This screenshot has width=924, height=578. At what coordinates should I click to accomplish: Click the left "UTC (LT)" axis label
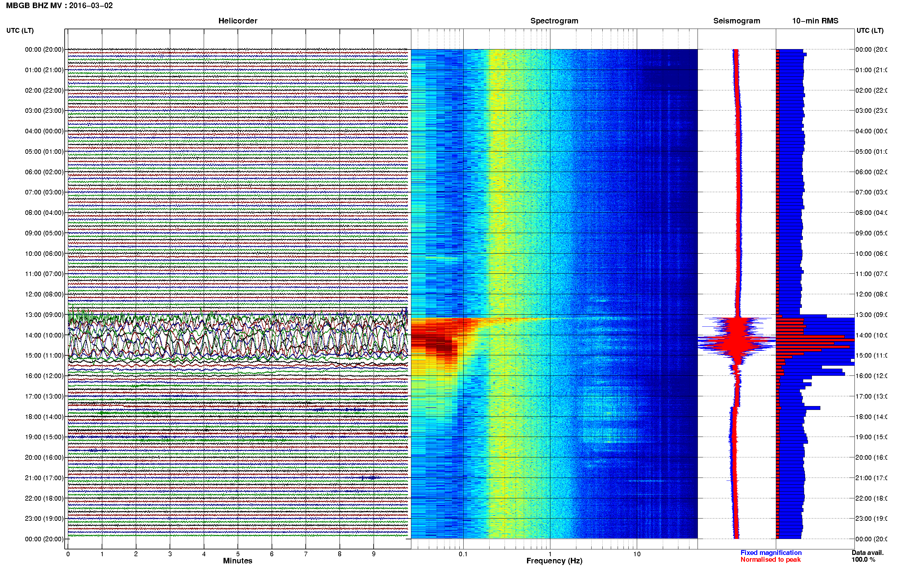click(20, 31)
